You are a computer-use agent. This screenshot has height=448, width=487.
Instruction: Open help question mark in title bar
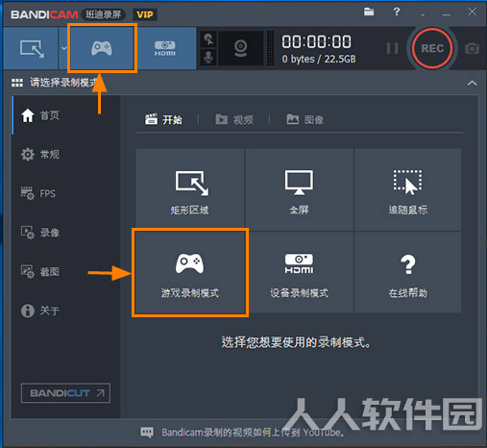[397, 12]
